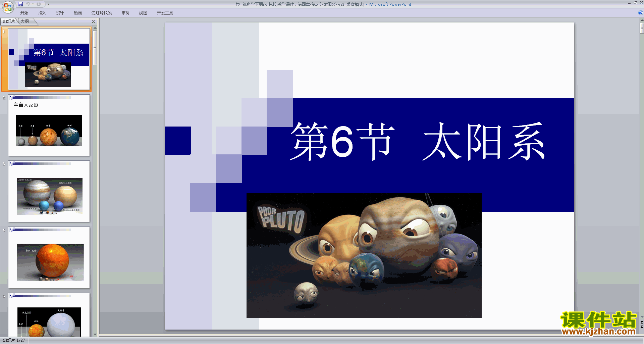The height and width of the screenshot is (344, 644).
Task: Click the Undo arrow in the quick access toolbar
Action: click(x=28, y=4)
